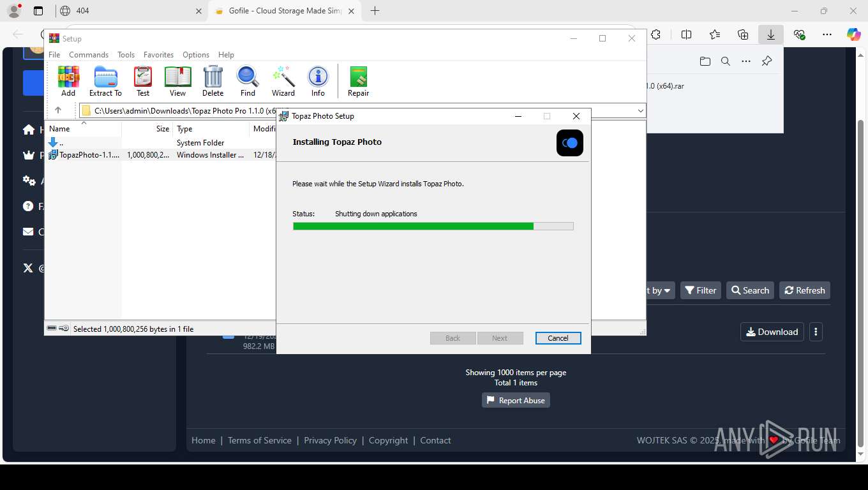Open Edge settings and more menu
This screenshot has height=490, width=868.
pos(827,34)
